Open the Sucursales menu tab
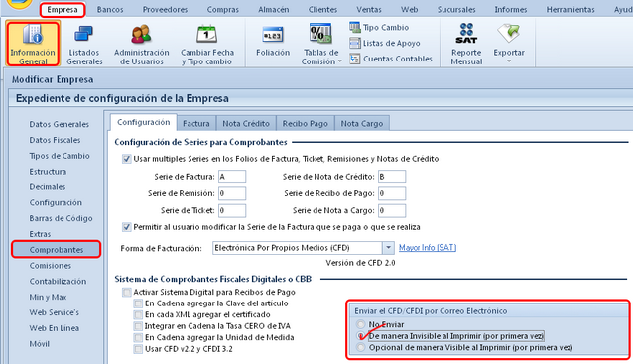The image size is (633, 364). (456, 9)
